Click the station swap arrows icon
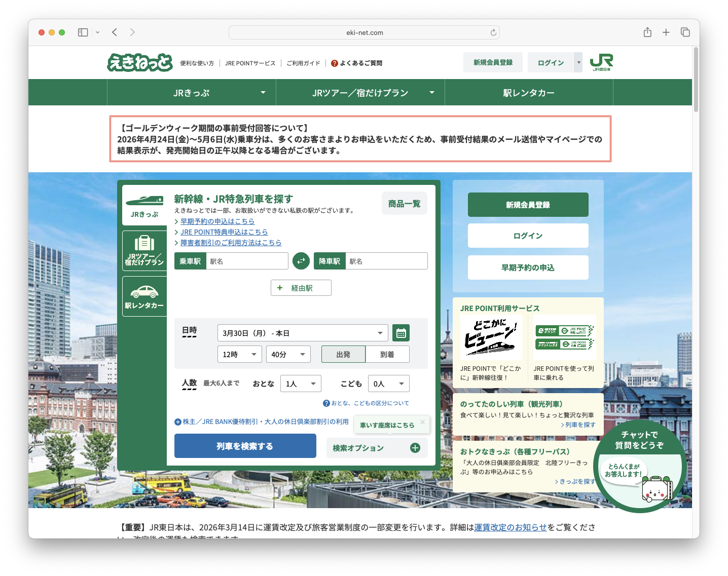This screenshot has height=576, width=728. (301, 260)
